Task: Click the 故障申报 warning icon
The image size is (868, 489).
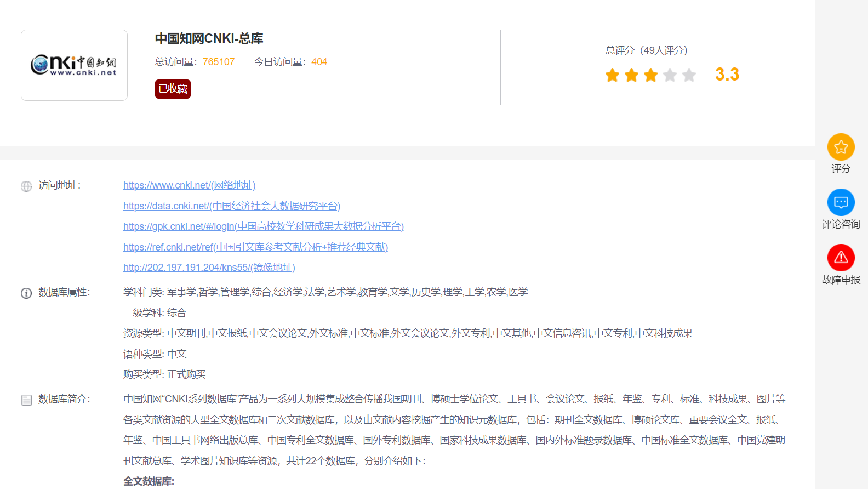Action: [x=841, y=258]
